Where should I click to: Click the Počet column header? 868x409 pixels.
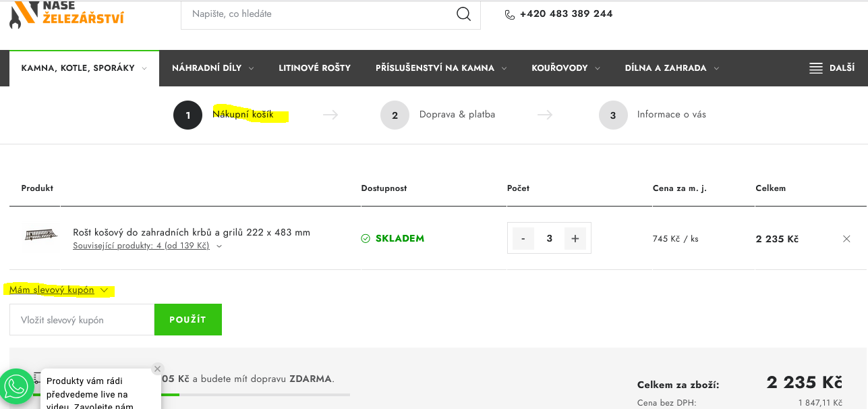pyautogui.click(x=518, y=188)
